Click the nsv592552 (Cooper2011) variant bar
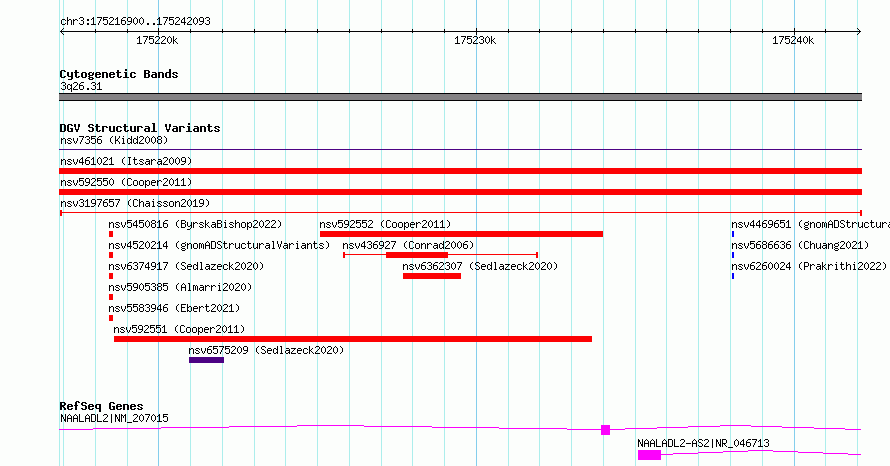The height and width of the screenshot is (466, 890). pyautogui.click(x=461, y=234)
